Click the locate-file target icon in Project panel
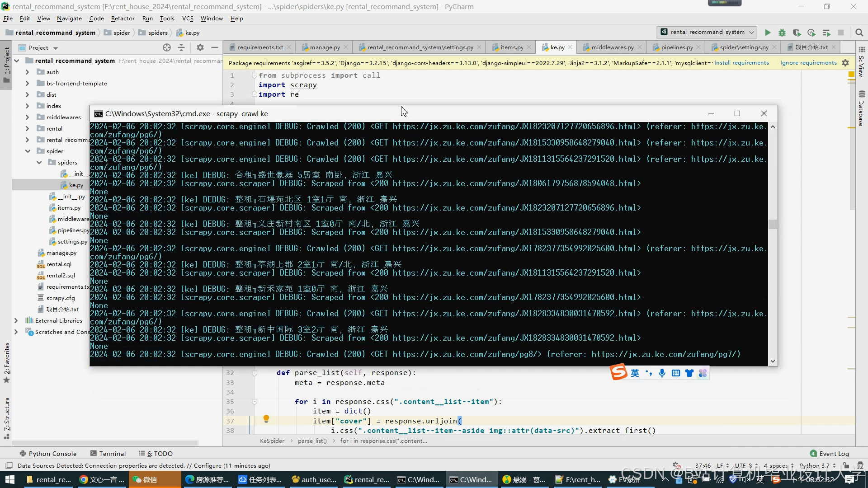Screen dimensions: 868x488 167,47
